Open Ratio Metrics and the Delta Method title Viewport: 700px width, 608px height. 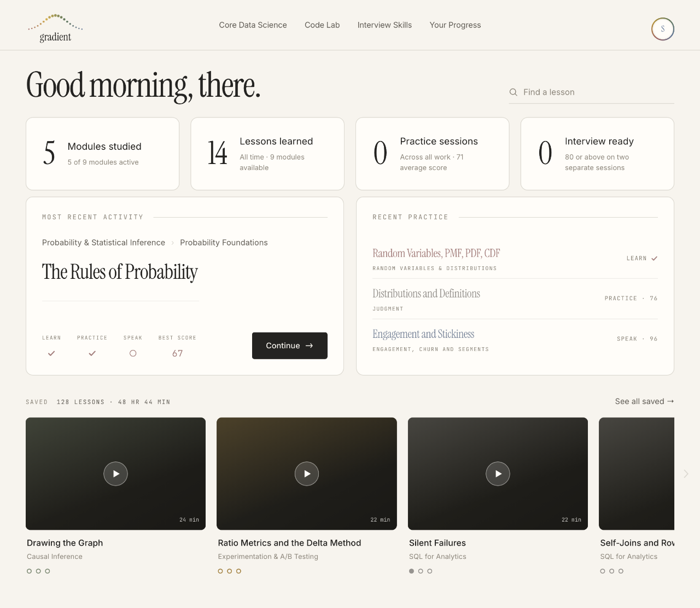[289, 543]
